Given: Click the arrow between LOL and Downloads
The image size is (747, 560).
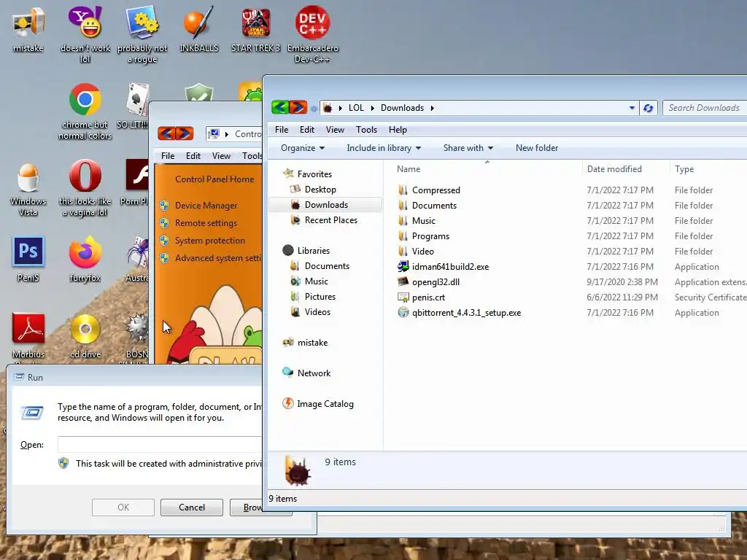Looking at the screenshot, I should (x=373, y=108).
